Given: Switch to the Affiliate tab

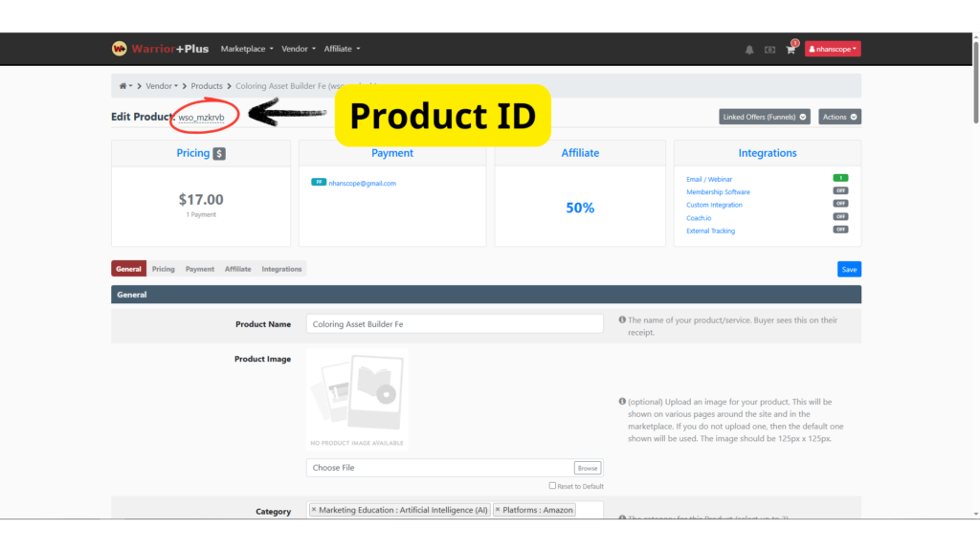Looking at the screenshot, I should [237, 269].
